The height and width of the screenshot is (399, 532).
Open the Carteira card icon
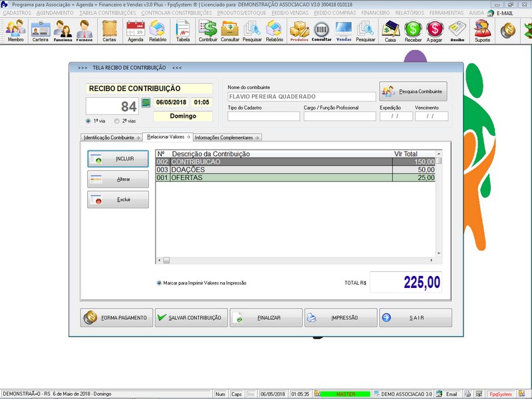click(x=41, y=31)
